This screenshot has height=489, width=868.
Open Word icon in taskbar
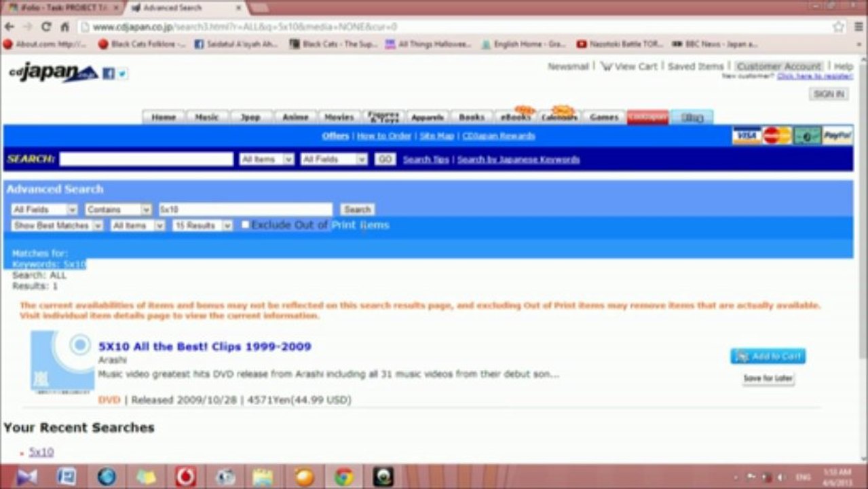pos(67,477)
